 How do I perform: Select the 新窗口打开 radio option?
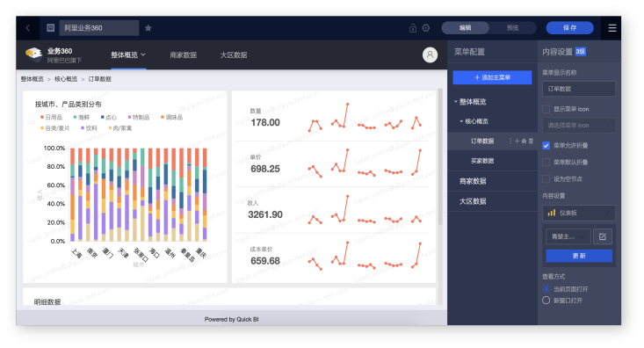click(x=546, y=301)
